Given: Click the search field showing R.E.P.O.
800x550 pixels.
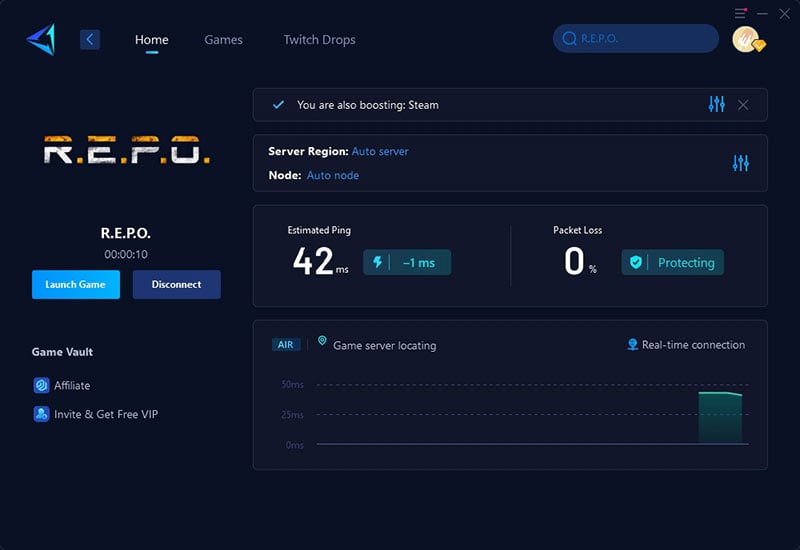Looking at the screenshot, I should click(636, 38).
